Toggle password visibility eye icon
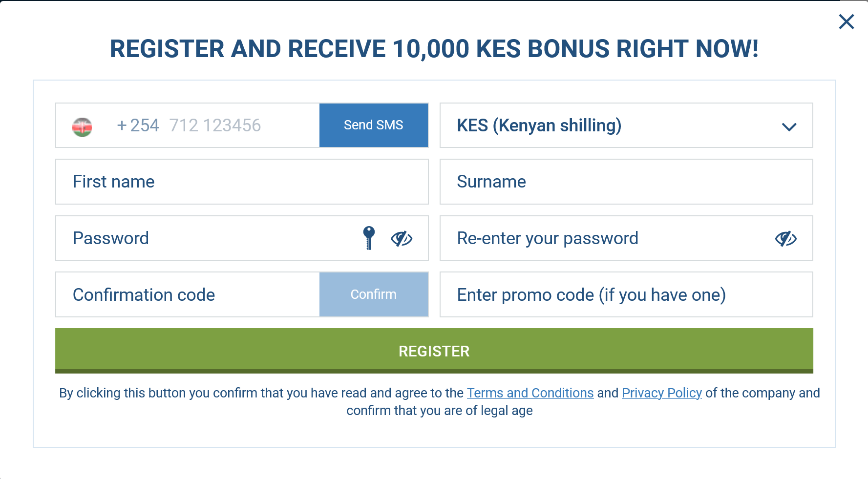The width and height of the screenshot is (868, 479). coord(402,238)
